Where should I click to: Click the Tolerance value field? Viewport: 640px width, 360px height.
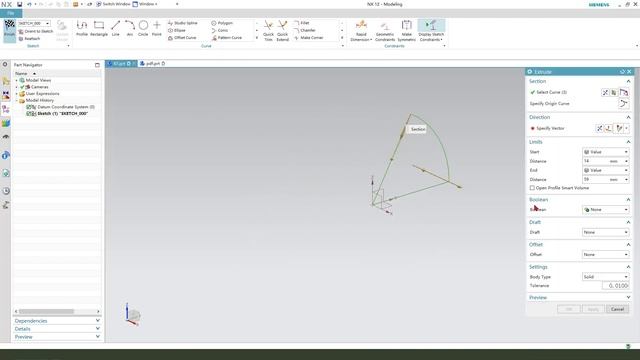(x=616, y=286)
